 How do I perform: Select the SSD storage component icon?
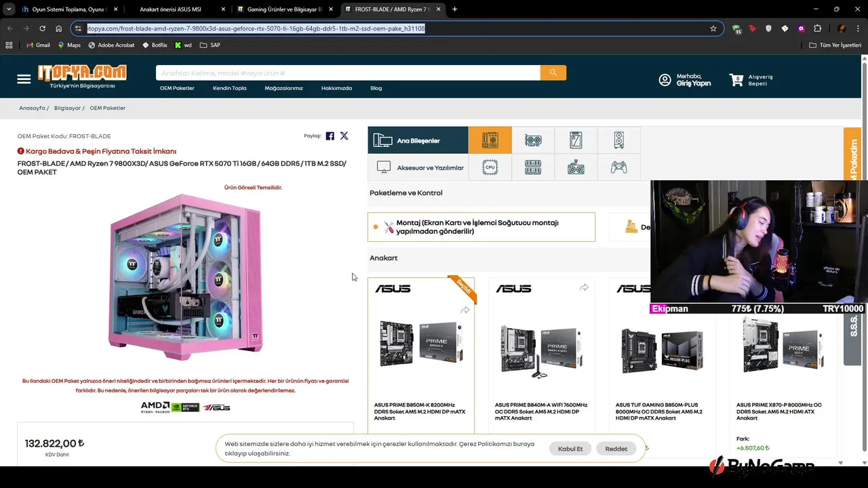click(x=576, y=140)
